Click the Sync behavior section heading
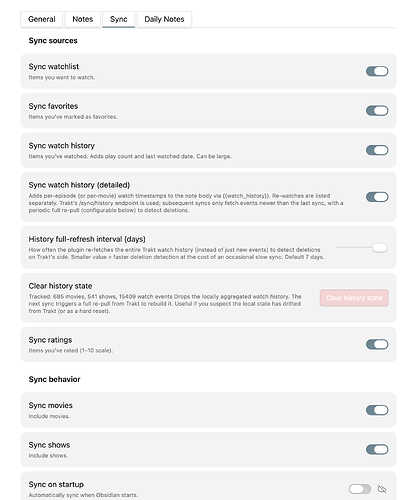The width and height of the screenshot is (414, 500). 54,379
